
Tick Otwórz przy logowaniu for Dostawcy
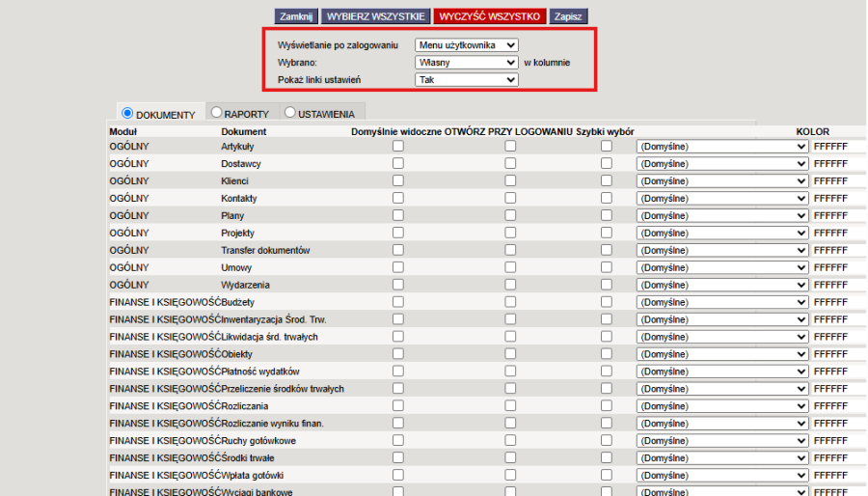510,163
